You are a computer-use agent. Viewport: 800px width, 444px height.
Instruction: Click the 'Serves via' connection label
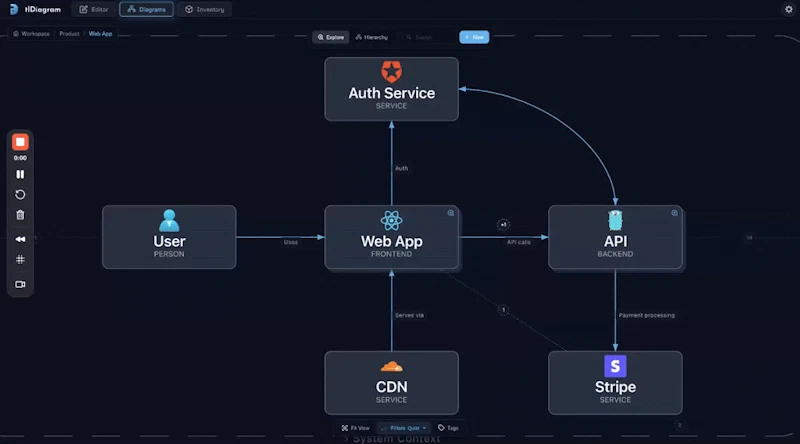409,315
